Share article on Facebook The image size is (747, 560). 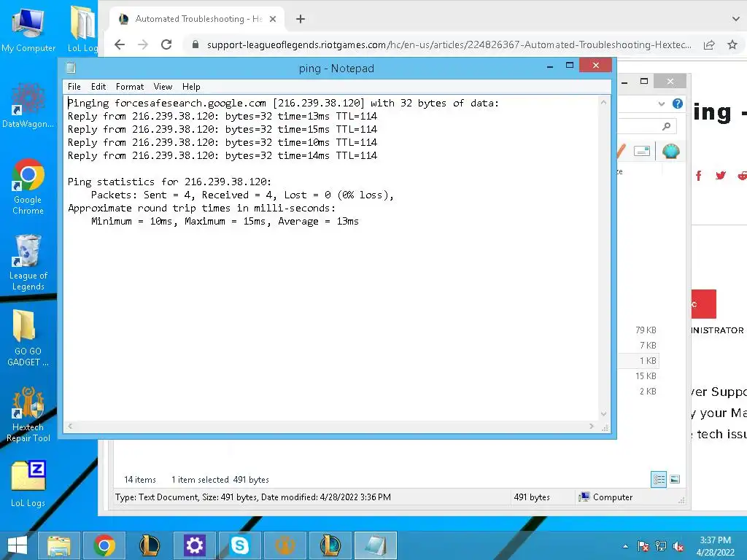(698, 176)
